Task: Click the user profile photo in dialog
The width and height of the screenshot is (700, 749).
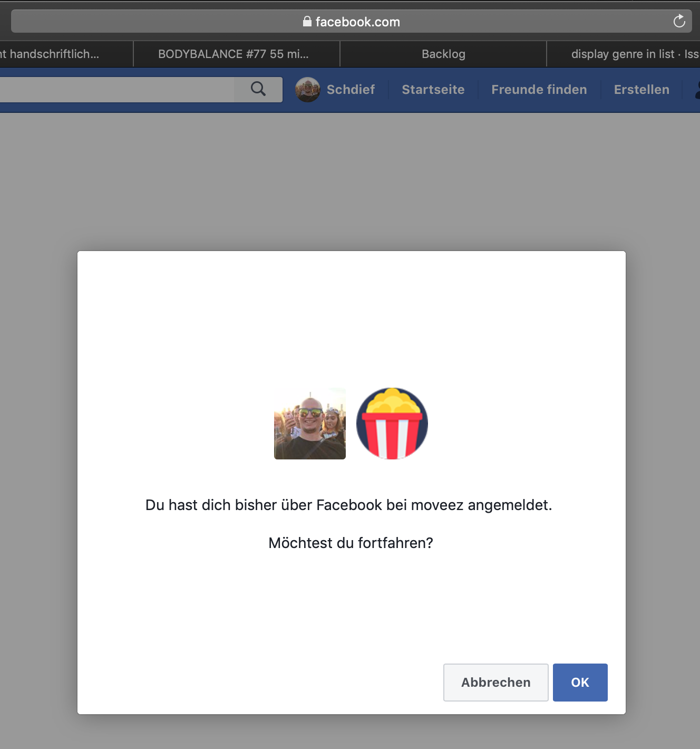Action: [x=310, y=424]
